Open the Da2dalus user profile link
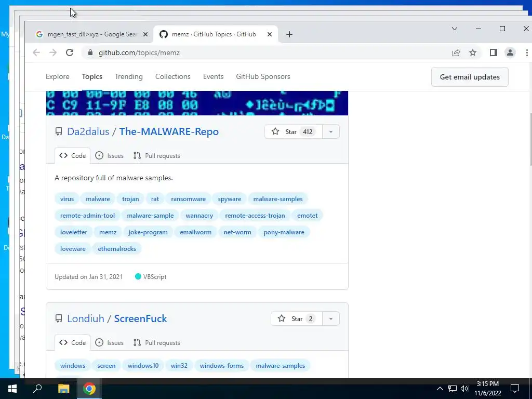This screenshot has height=399, width=532. pyautogui.click(x=88, y=131)
